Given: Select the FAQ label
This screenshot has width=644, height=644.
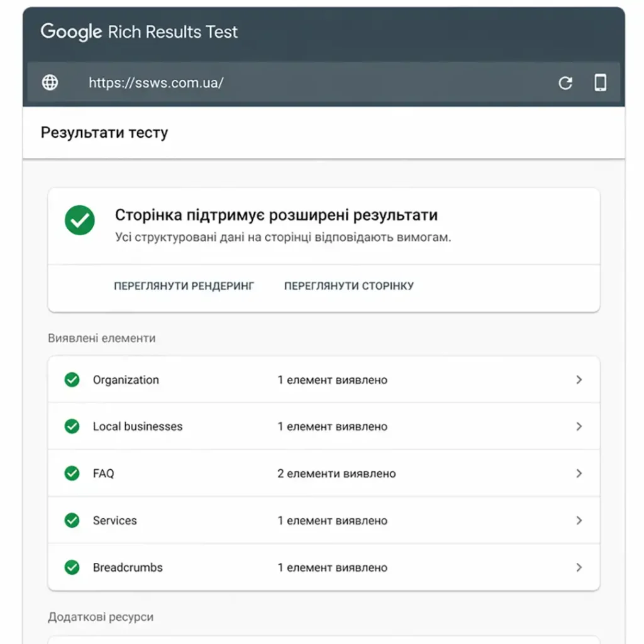Looking at the screenshot, I should tap(104, 474).
